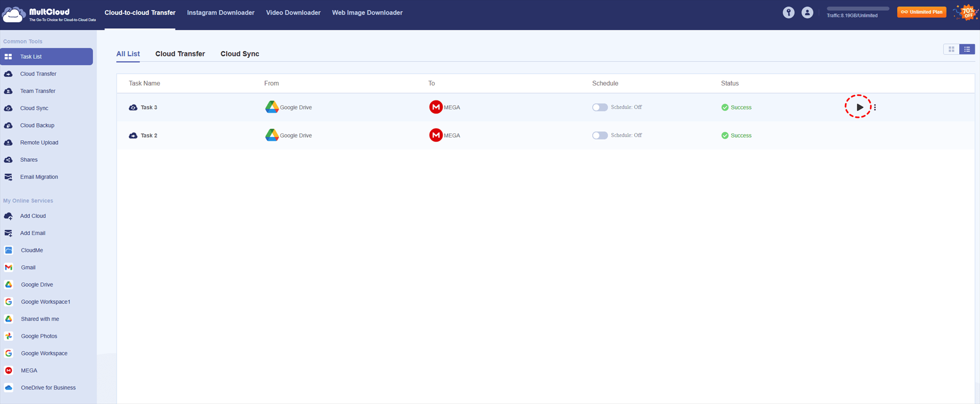Viewport: 980px width, 404px height.
Task: Switch to the Cloud Transfer tab
Action: [180, 54]
